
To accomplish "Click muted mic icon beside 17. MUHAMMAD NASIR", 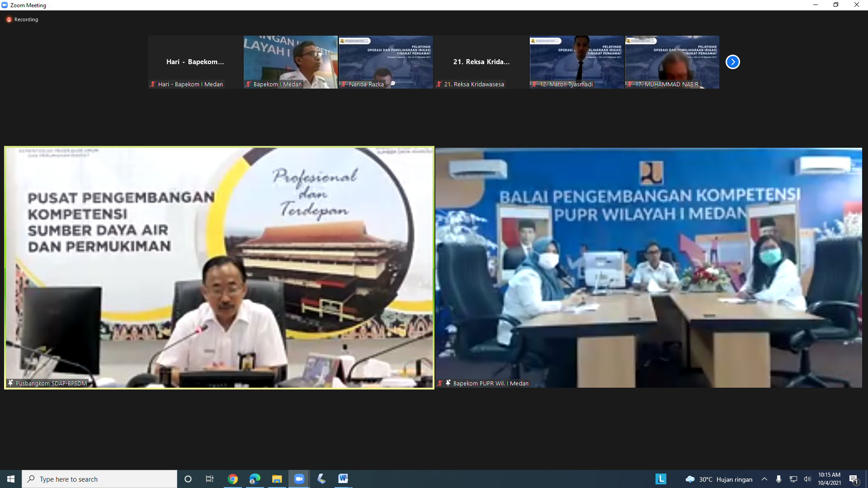I will (x=630, y=84).
